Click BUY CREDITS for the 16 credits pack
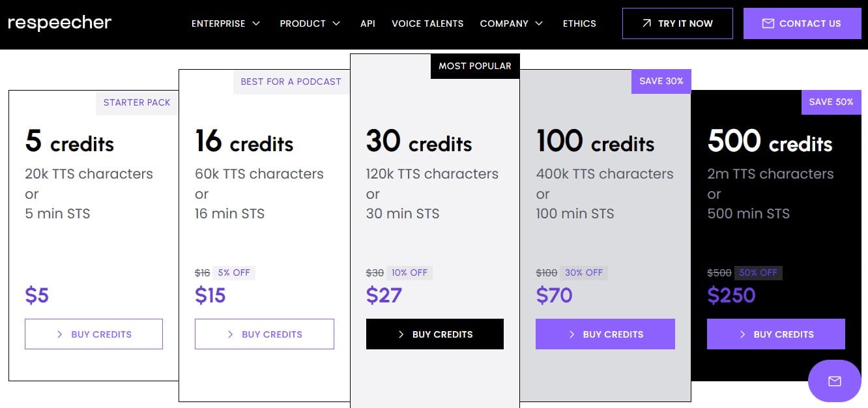Viewport: 868px width, 408px height. coord(264,334)
